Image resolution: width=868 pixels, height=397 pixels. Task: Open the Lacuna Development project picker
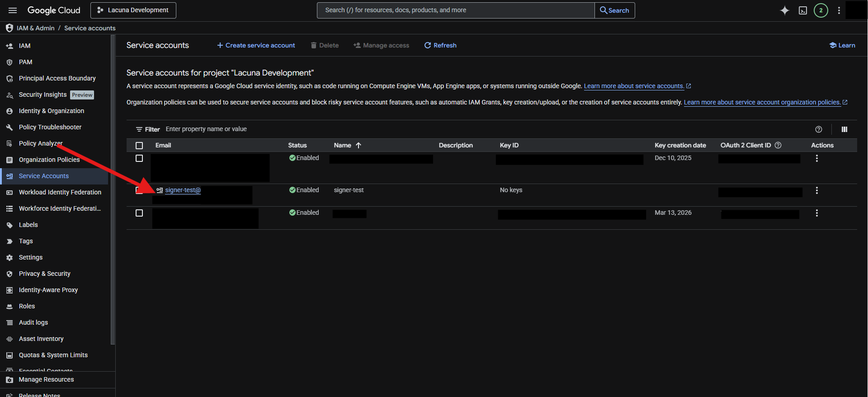point(133,10)
